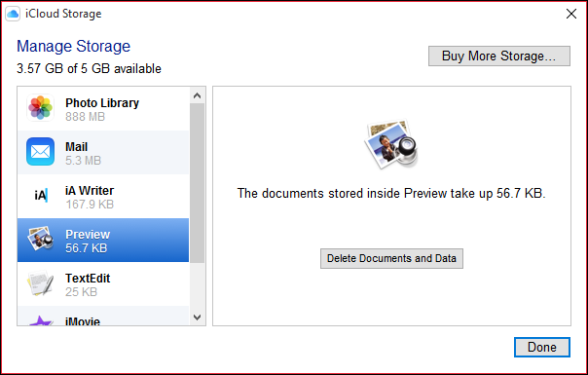The image size is (588, 375).
Task: Click the TextEdit paper and pen icon
Action: [x=40, y=283]
